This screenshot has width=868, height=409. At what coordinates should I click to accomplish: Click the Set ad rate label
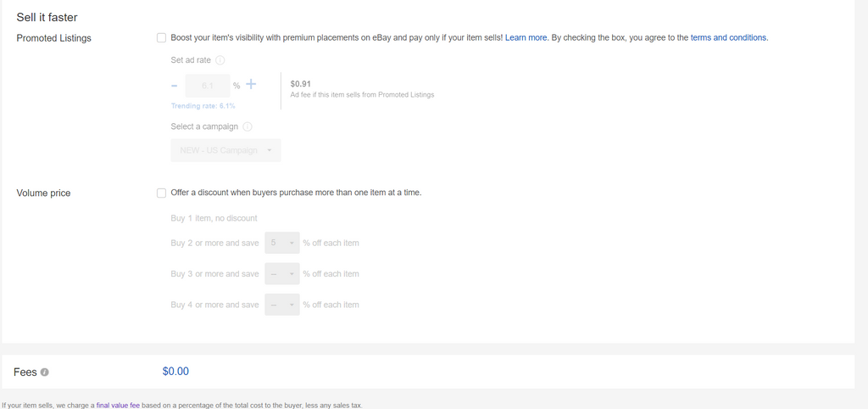(x=191, y=60)
